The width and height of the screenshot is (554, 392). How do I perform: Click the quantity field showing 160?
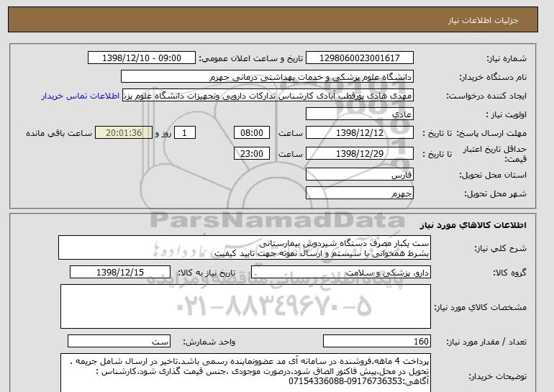pyautogui.click(x=376, y=341)
